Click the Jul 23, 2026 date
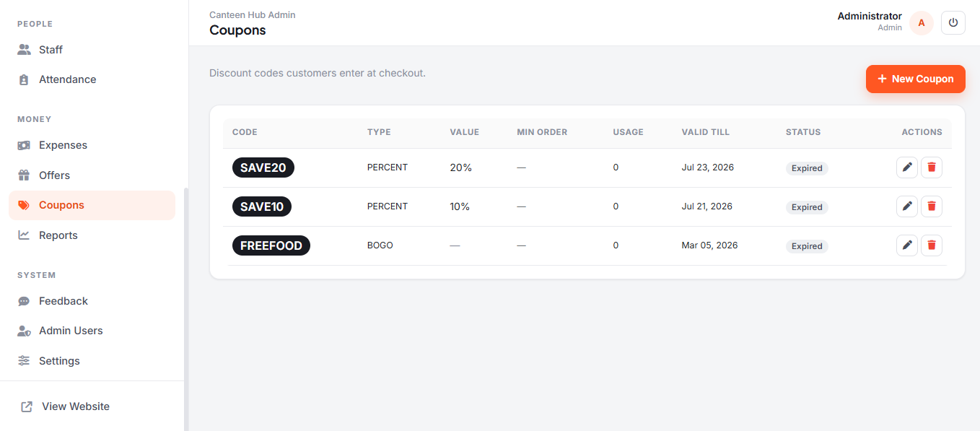The image size is (980, 431). click(x=707, y=167)
